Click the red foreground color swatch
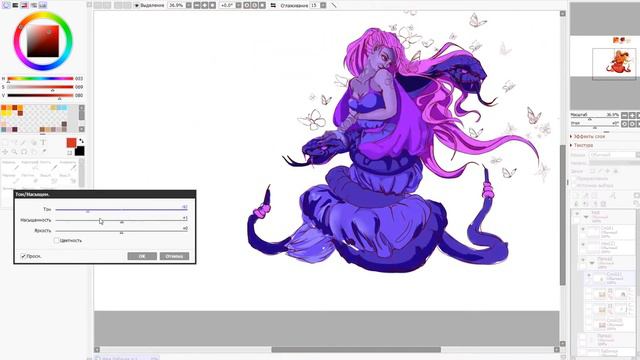 71,142
